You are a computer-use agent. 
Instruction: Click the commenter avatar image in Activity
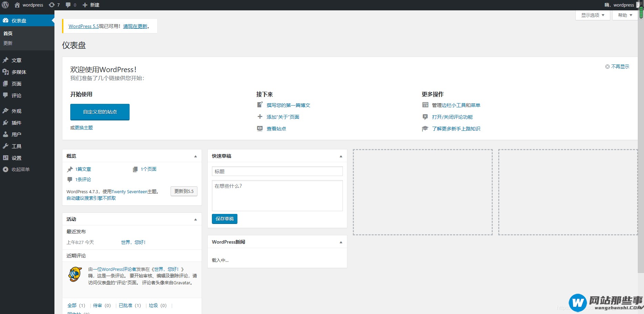tap(75, 274)
